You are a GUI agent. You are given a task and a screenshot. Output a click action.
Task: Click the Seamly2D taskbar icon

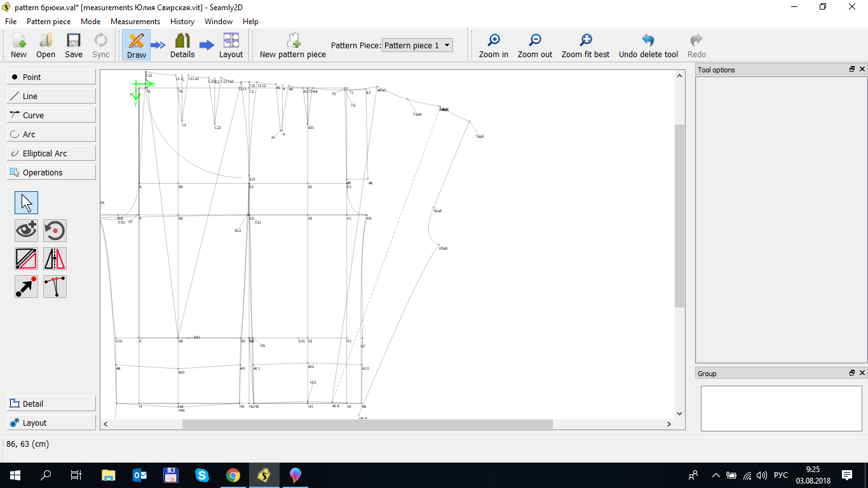264,475
